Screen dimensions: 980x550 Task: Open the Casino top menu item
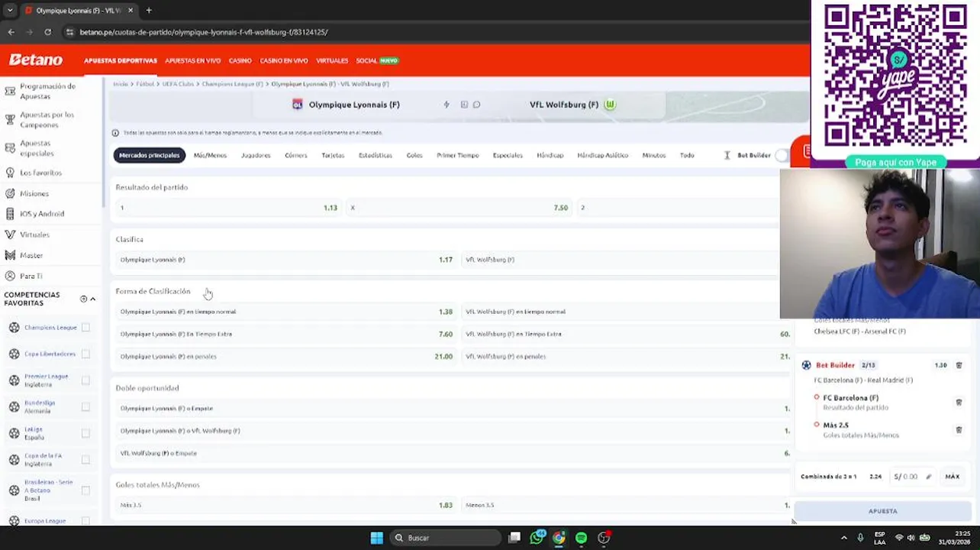[240, 60]
